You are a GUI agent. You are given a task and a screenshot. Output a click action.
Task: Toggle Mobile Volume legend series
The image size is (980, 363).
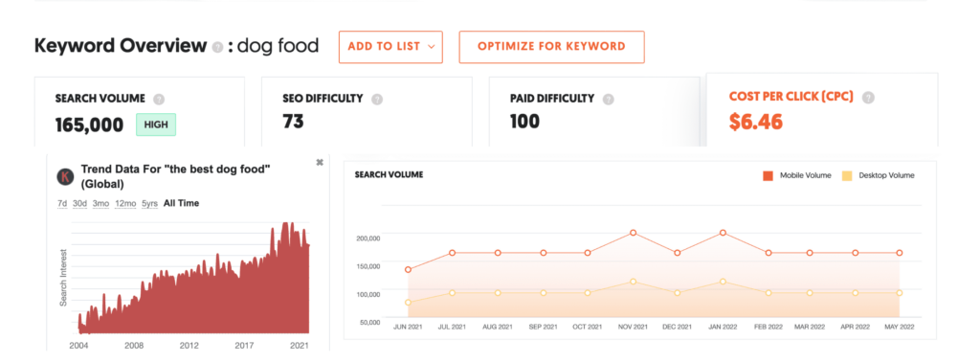click(797, 176)
